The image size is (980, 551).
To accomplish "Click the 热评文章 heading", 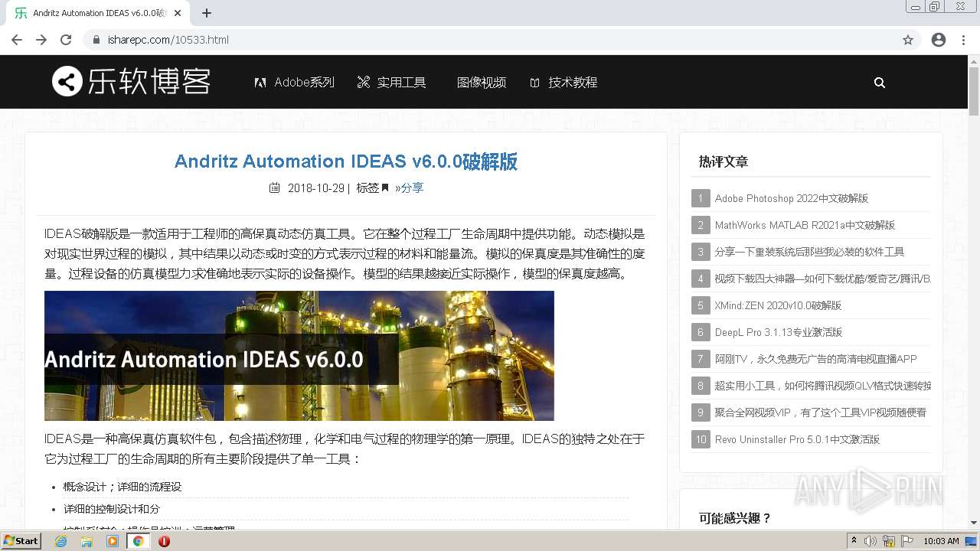I will pos(724,161).
